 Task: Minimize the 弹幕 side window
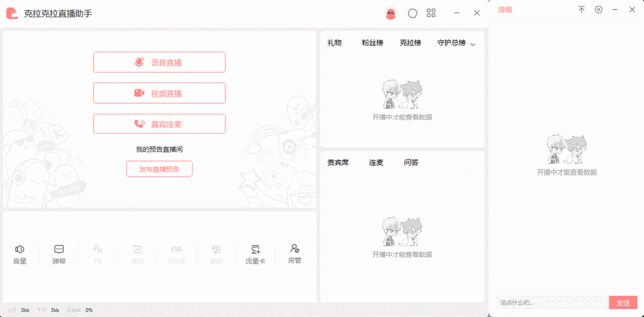point(615,10)
